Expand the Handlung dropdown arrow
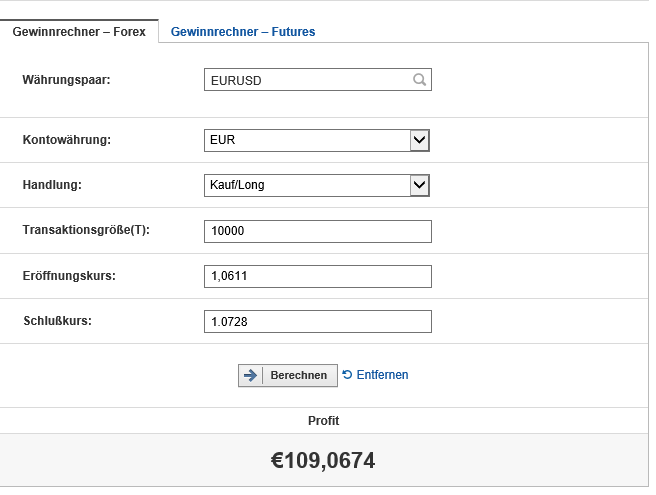Screen dimensions: 656x495 (x=420, y=185)
